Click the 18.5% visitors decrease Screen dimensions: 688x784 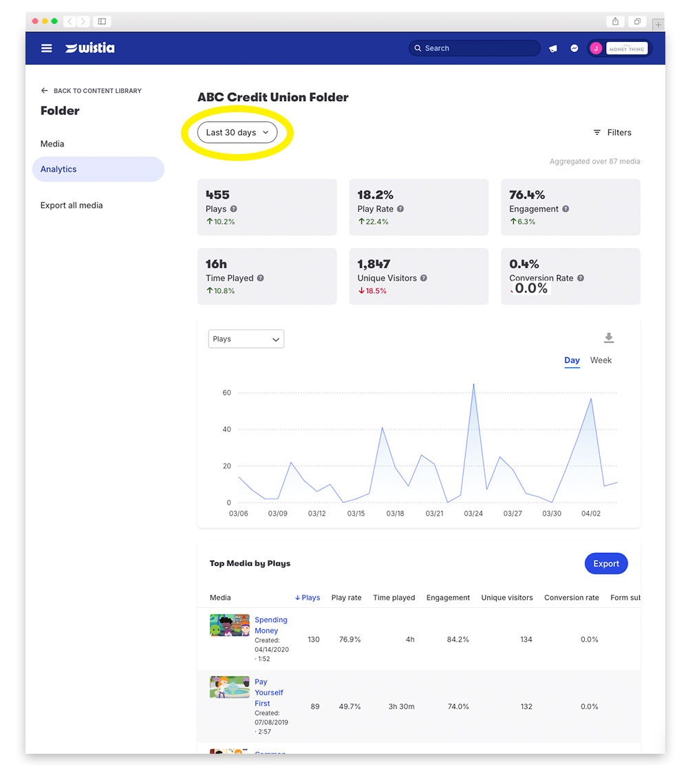(x=372, y=291)
